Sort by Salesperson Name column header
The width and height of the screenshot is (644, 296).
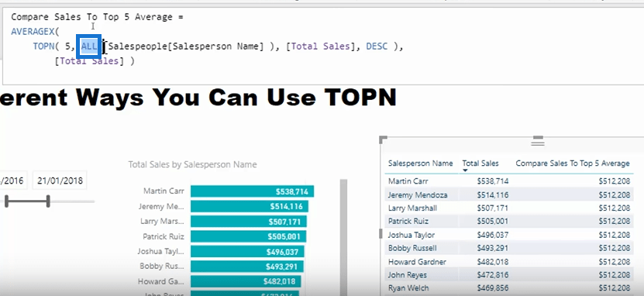click(x=420, y=163)
